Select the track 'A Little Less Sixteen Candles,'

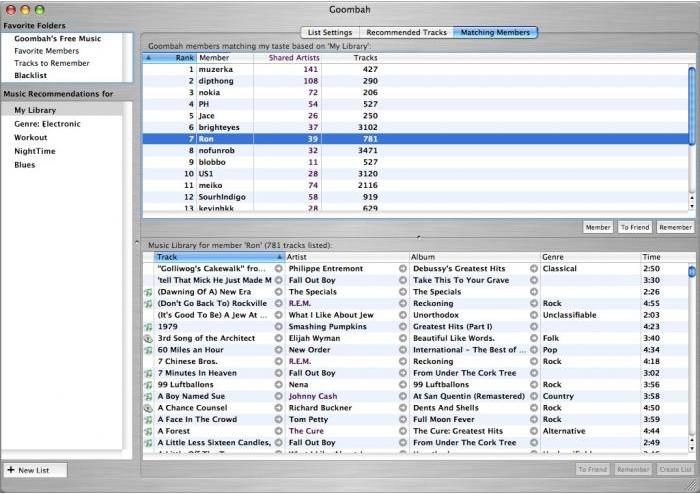click(214, 443)
